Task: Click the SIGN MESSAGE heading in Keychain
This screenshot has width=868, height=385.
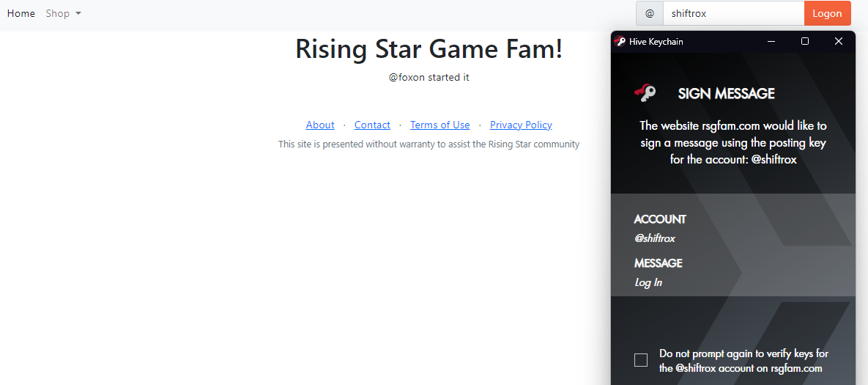Action: pos(727,94)
